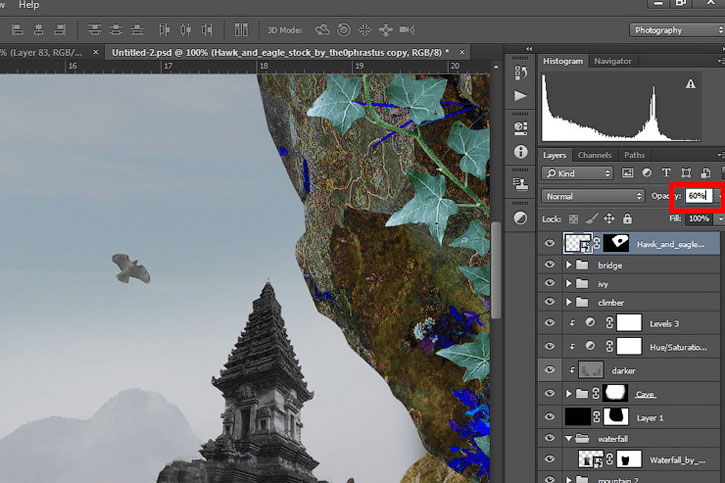This screenshot has width=725, height=483.
Task: Open the Normal blend mode dropdown
Action: tap(593, 196)
